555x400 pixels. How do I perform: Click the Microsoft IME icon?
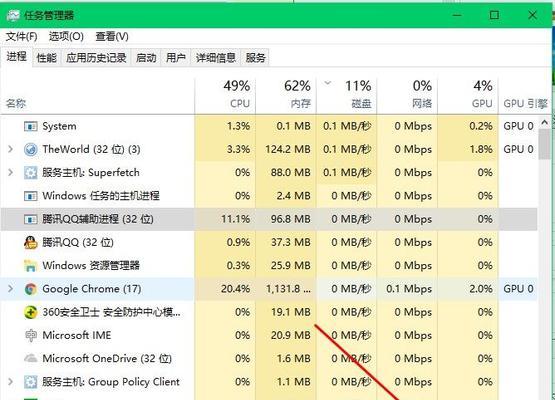pyautogui.click(x=30, y=335)
